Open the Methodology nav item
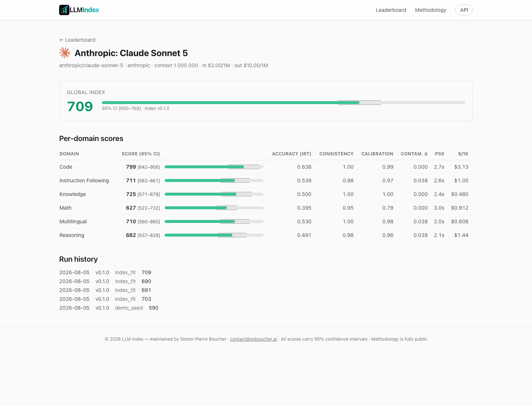Image resolution: width=532 pixels, height=406 pixels. point(431,10)
